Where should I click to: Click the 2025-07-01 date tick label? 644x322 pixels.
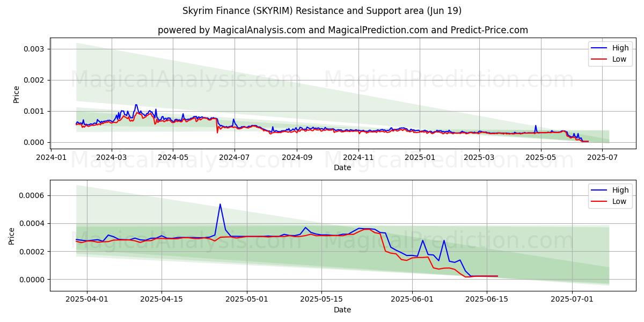click(572, 299)
